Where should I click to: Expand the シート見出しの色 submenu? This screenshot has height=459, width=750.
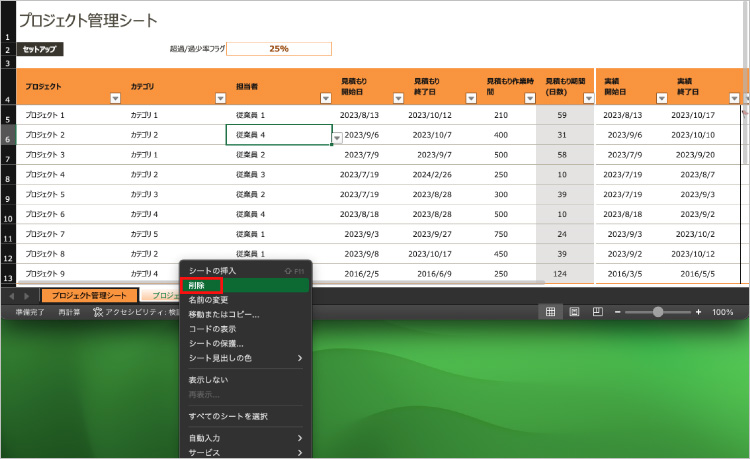[x=298, y=358]
